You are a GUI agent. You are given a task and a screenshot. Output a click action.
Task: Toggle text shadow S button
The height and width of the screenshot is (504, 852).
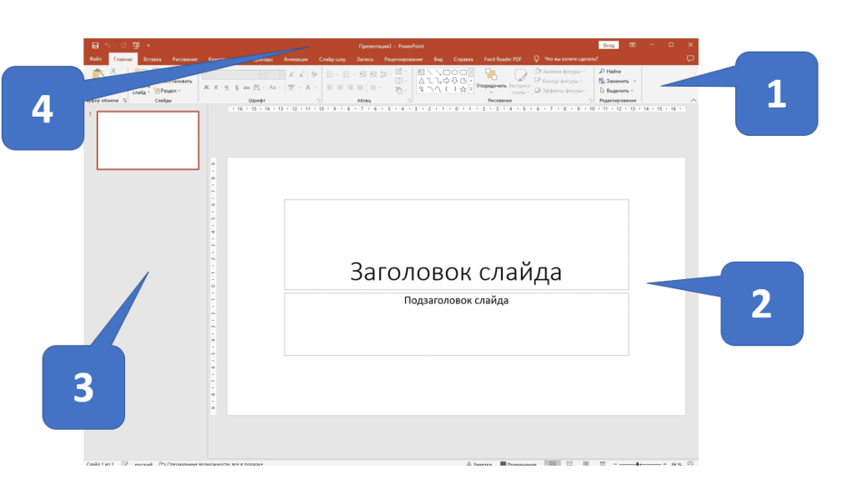(x=237, y=88)
